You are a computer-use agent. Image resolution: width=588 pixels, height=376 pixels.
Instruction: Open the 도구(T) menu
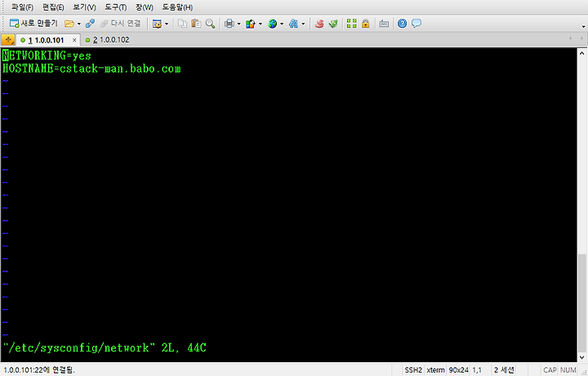point(115,7)
